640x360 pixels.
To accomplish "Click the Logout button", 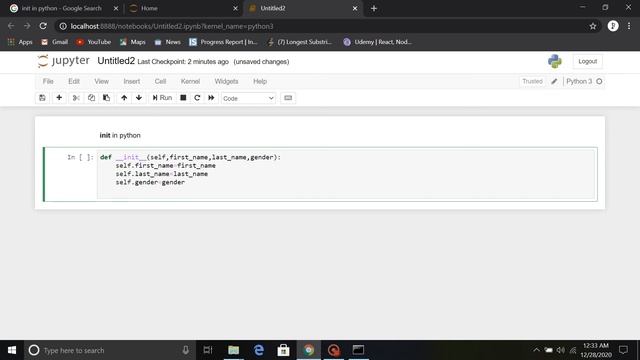I will (587, 61).
